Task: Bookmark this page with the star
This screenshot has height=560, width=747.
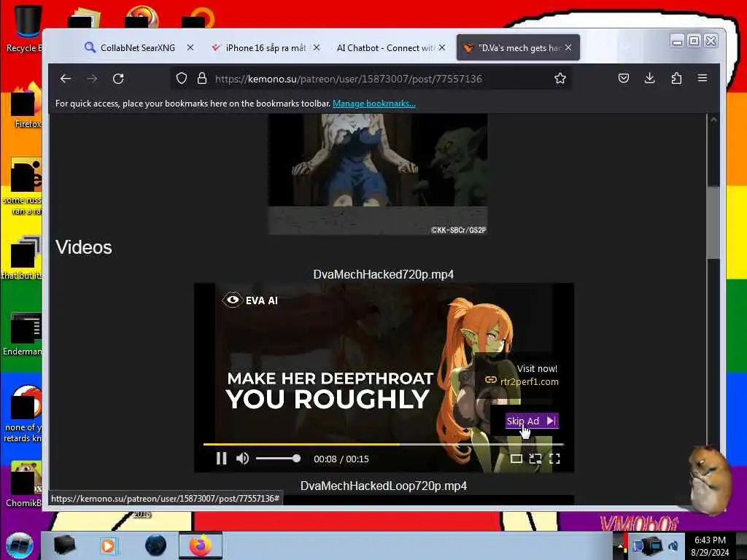Action: pyautogui.click(x=560, y=79)
